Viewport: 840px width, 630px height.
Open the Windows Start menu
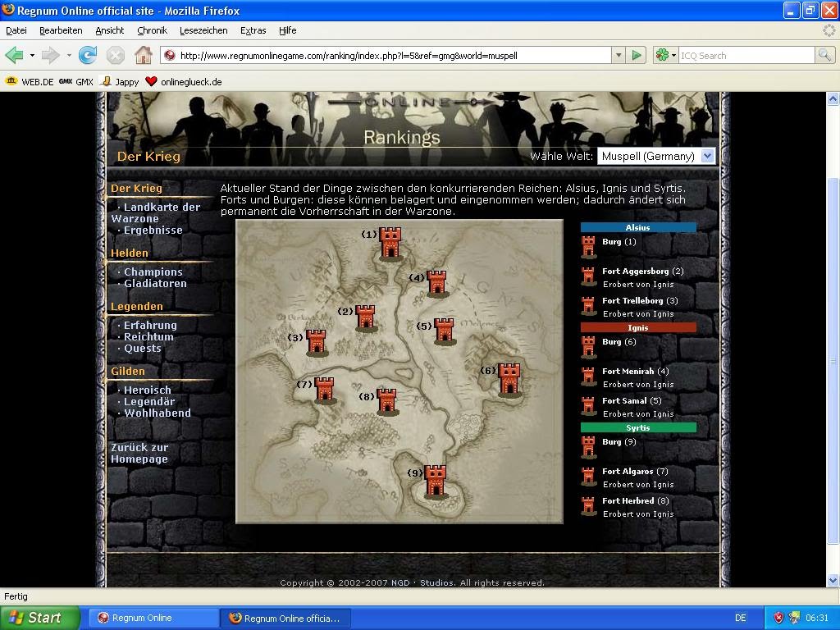(x=40, y=618)
